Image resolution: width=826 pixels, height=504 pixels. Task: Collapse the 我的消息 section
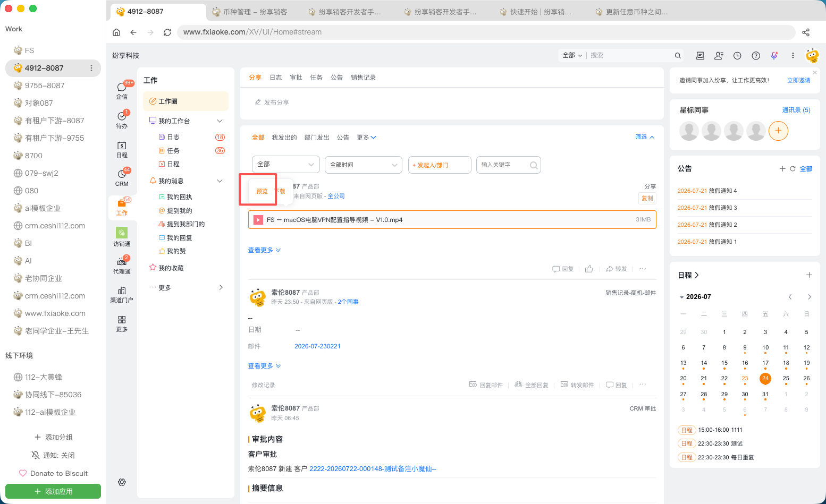[220, 181]
